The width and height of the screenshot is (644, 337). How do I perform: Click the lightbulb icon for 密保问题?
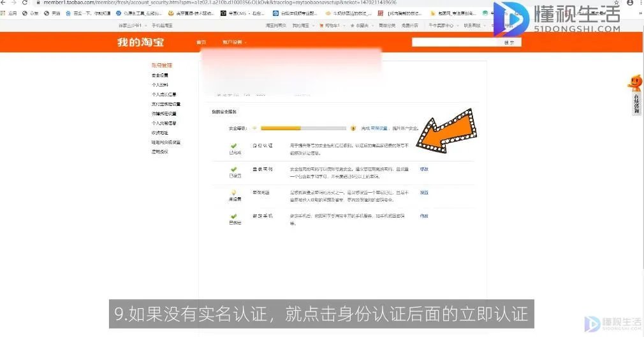click(234, 192)
